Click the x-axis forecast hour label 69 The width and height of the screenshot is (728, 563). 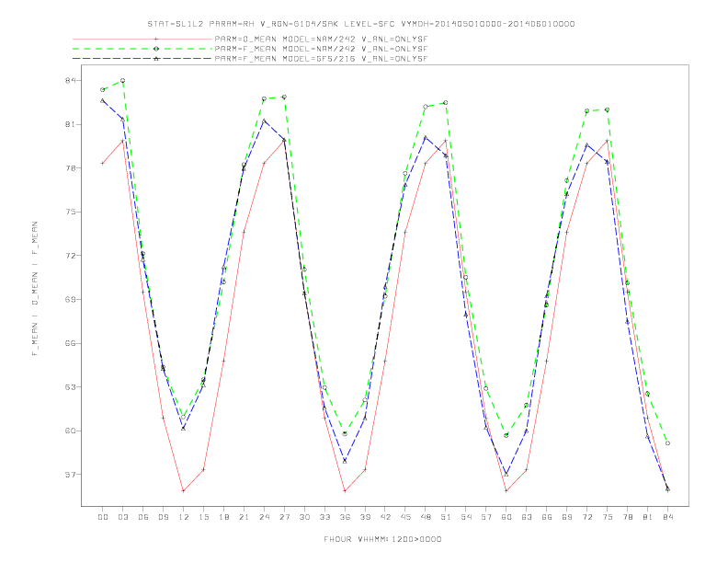[x=567, y=517]
